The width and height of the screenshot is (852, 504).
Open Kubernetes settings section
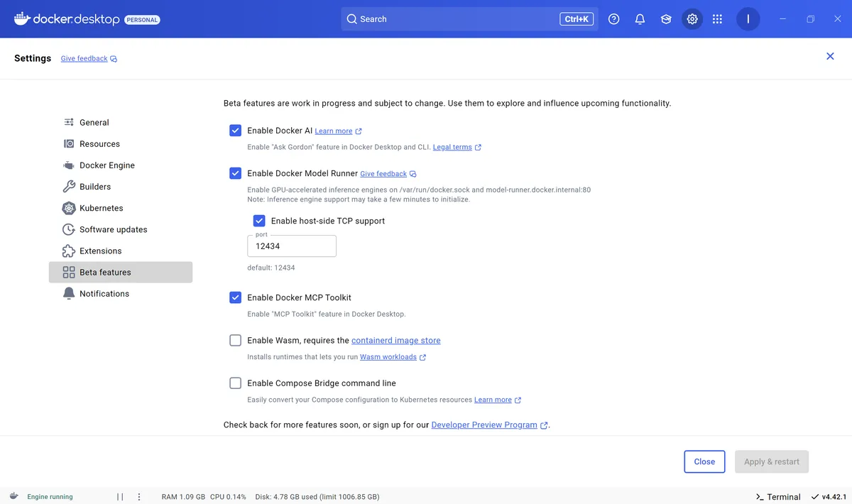(121, 208)
